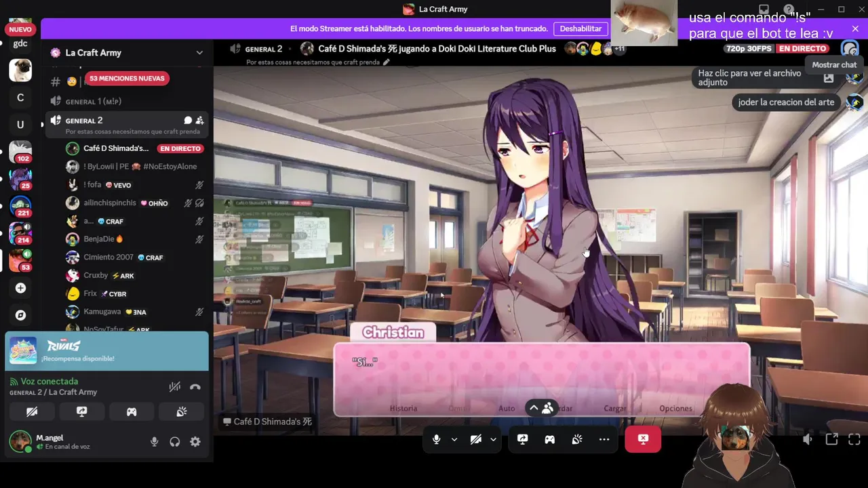
Task: Open chat for GENERAL 2 voice channel
Action: coord(188,121)
